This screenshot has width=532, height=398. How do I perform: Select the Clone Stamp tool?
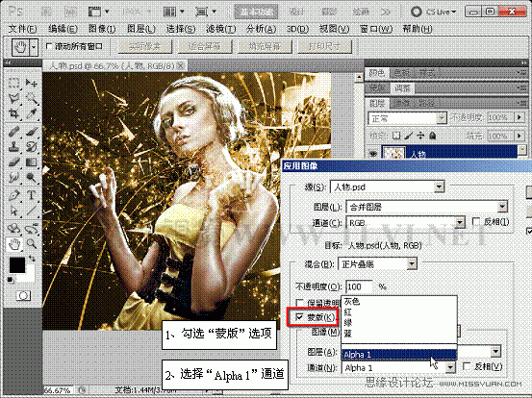coord(13,147)
